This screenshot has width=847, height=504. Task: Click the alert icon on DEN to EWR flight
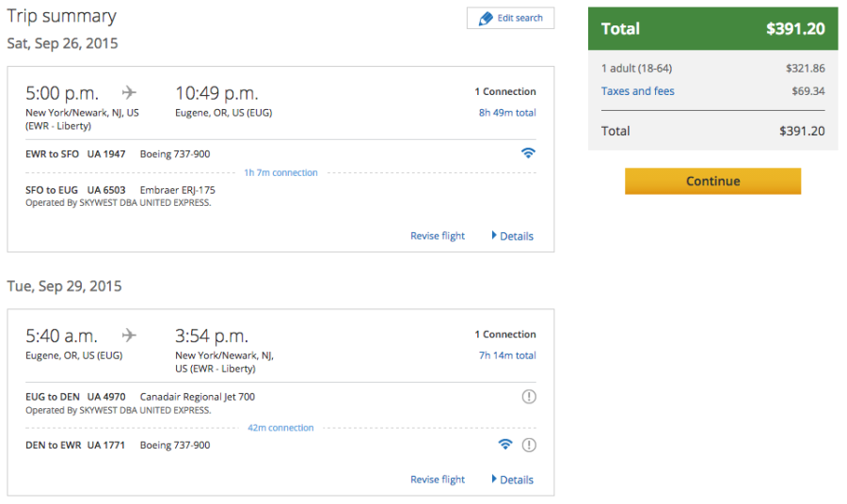click(x=529, y=445)
